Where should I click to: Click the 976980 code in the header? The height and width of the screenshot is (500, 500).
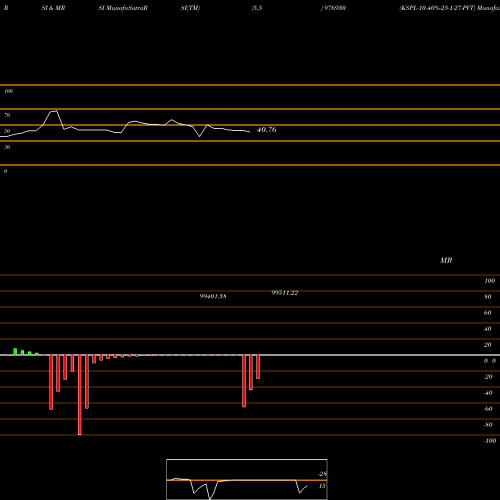point(335,8)
